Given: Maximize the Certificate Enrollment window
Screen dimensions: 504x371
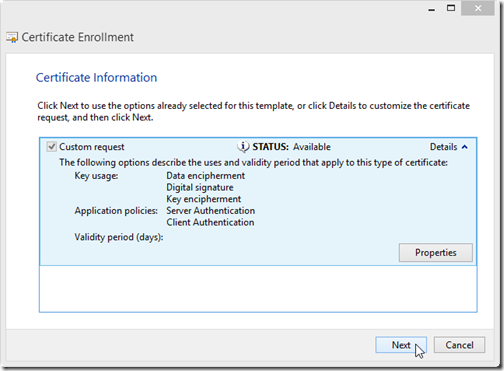Looking at the screenshot, I should tap(451, 8).
